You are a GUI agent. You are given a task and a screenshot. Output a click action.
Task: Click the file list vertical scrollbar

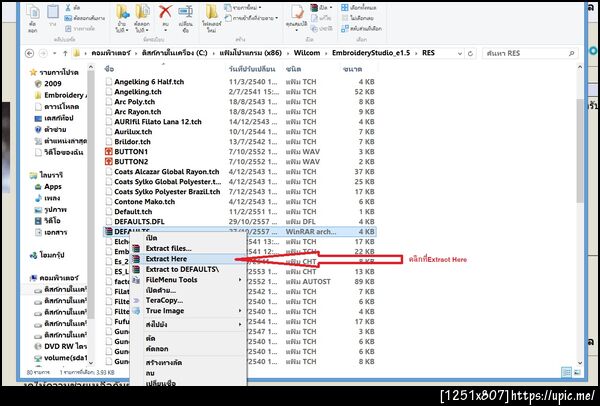click(x=580, y=151)
